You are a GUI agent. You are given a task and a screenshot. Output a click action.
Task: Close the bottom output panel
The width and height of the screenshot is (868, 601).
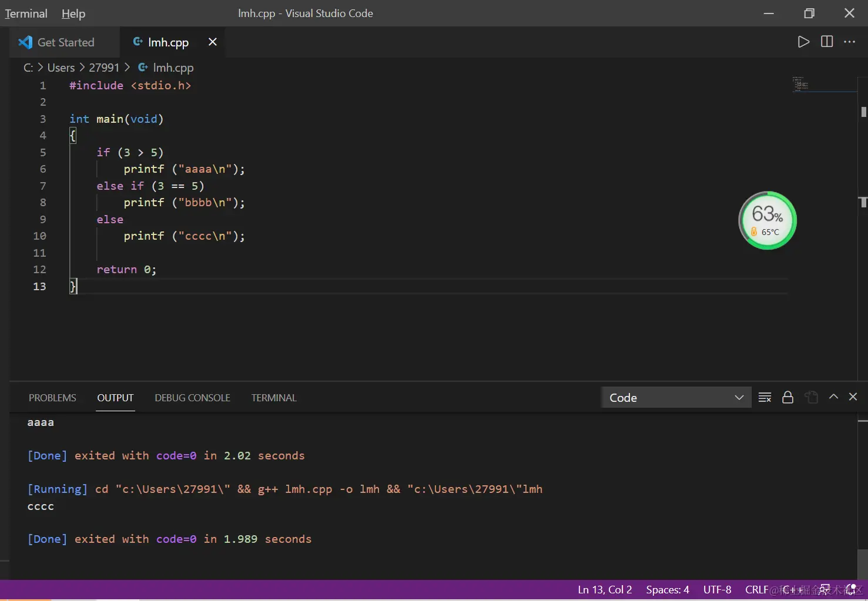coord(853,397)
